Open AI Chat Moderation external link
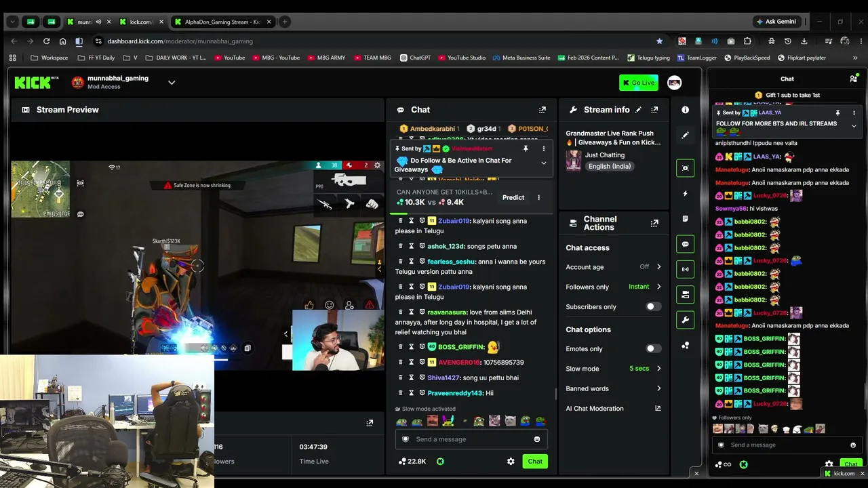The image size is (868, 488). [x=658, y=409]
